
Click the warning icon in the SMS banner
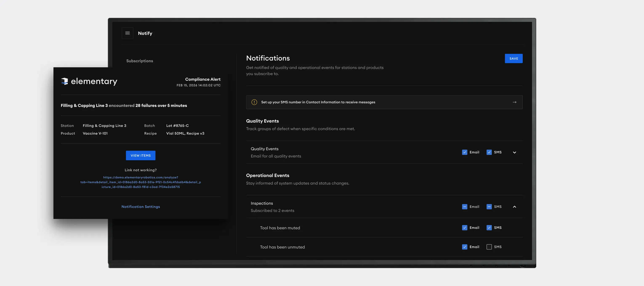point(254,102)
